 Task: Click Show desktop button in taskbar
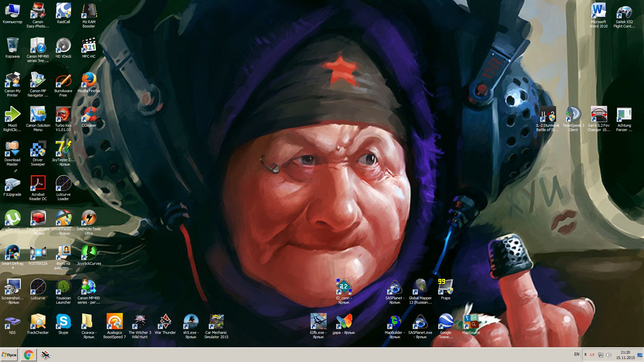click(x=640, y=355)
